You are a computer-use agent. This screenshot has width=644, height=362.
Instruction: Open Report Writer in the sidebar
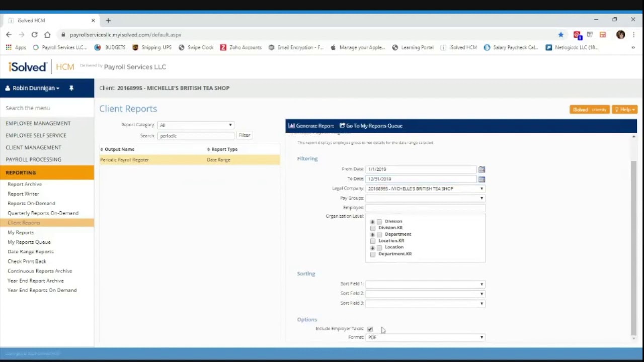pos(23,194)
